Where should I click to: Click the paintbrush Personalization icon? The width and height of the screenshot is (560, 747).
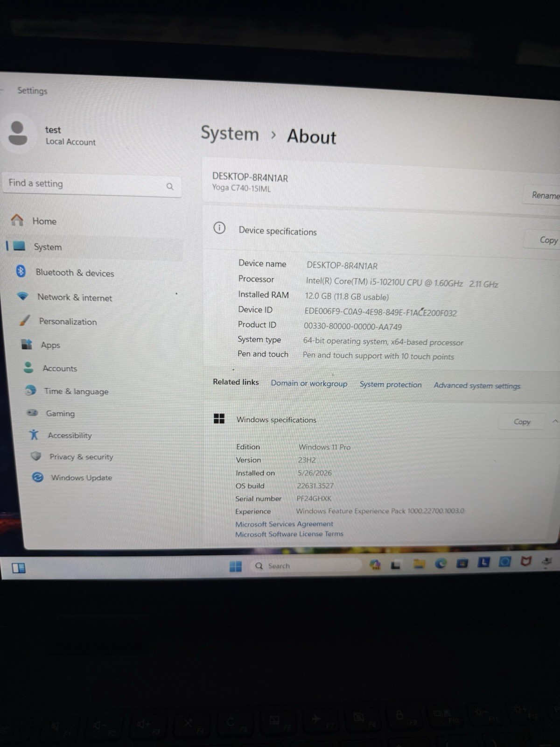[x=24, y=320]
